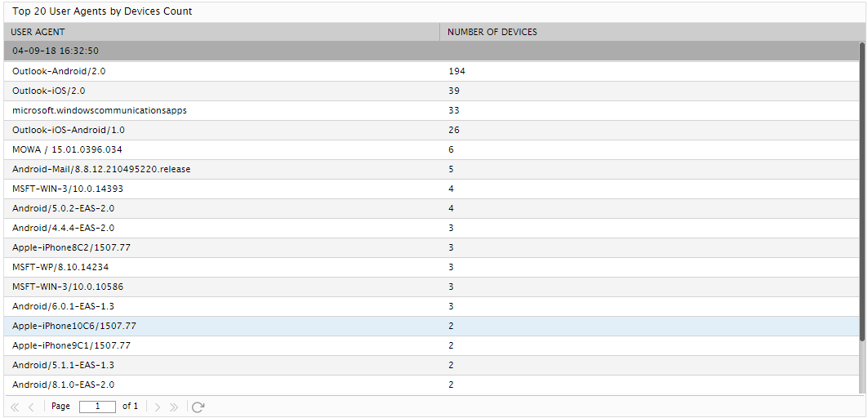Select the MSFT-WP/8.10.14234 row
This screenshot has width=868, height=418.
(x=430, y=267)
